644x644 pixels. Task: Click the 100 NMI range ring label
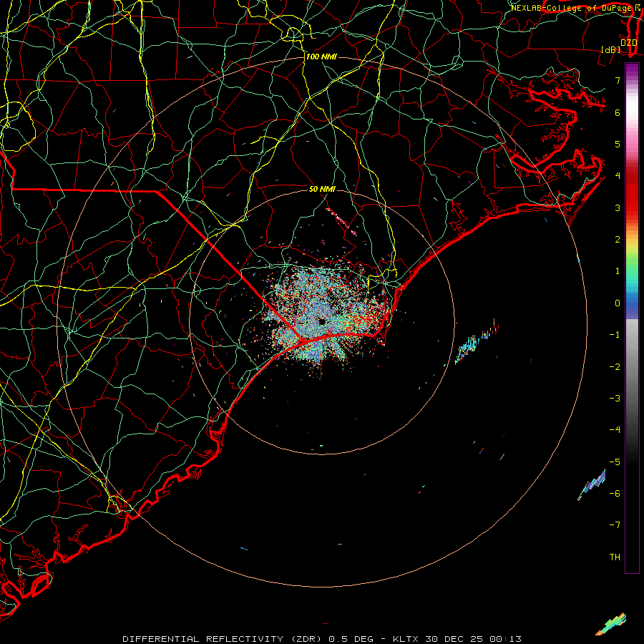click(321, 57)
